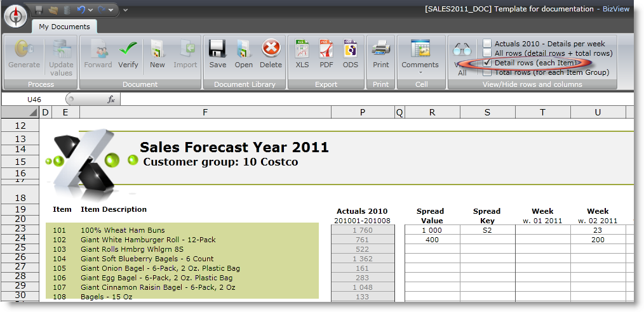This screenshot has height=312, width=644.
Task: Open the Undo history dropdown arrow
Action: [x=90, y=10]
